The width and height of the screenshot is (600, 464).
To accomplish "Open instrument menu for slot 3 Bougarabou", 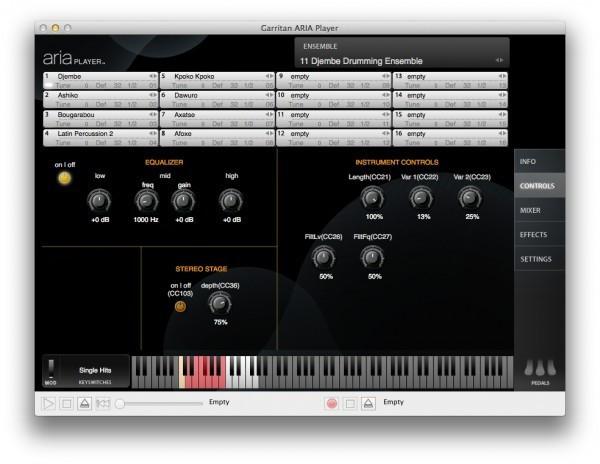I will pos(153,114).
